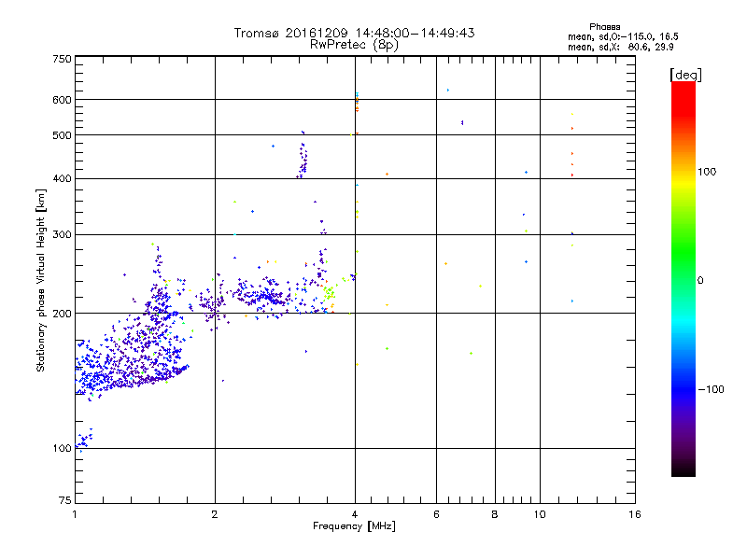Click the x-axis tick label '10'

point(540,514)
